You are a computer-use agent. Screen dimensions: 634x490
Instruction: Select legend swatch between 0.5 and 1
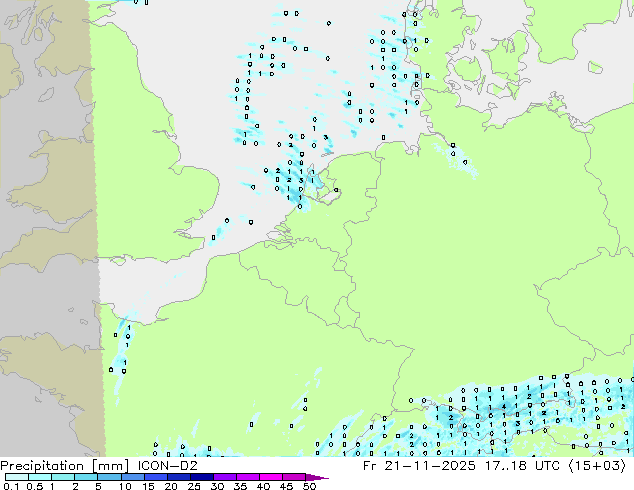point(40,477)
